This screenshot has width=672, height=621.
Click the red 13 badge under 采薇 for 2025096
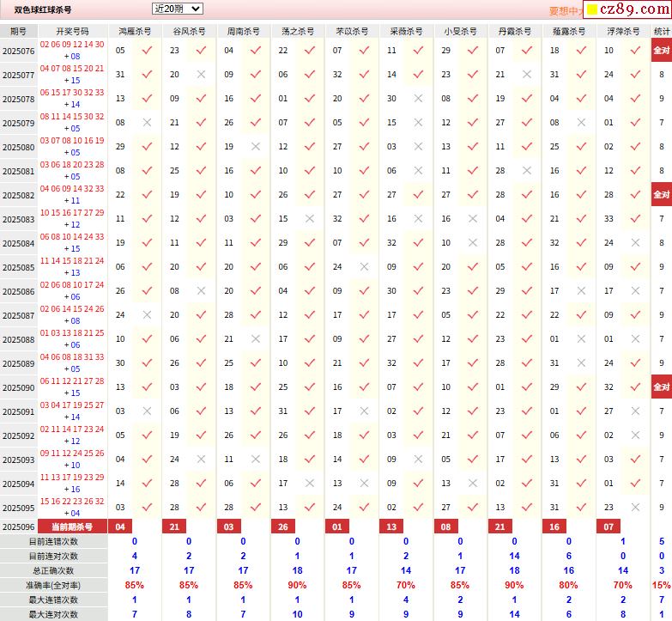click(391, 527)
